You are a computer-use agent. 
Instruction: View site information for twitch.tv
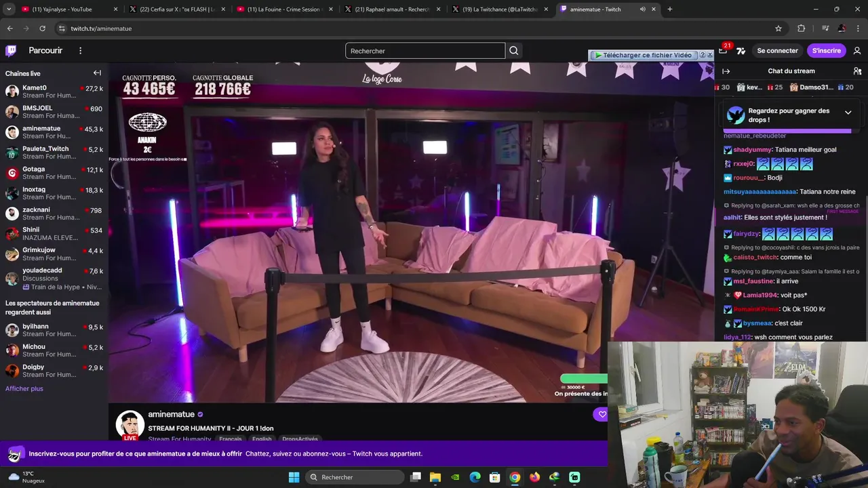point(61,28)
